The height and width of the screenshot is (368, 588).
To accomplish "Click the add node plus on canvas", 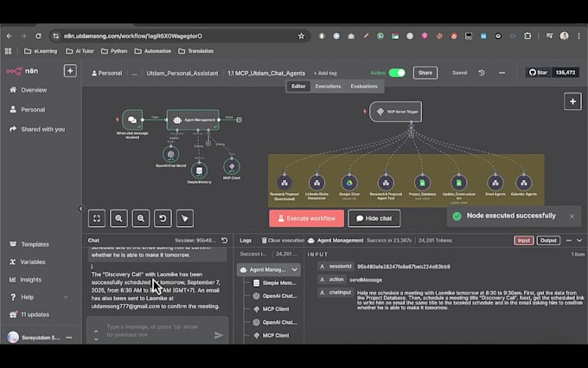I will pyautogui.click(x=572, y=101).
